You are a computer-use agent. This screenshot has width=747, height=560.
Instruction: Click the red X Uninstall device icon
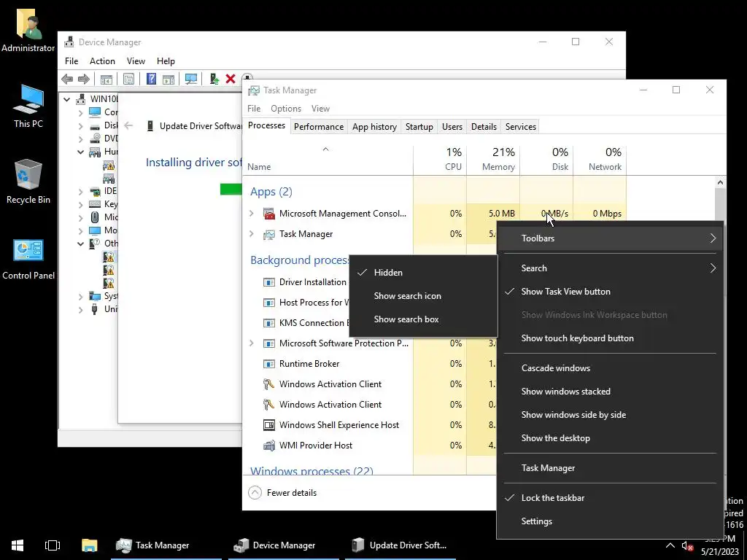(231, 79)
